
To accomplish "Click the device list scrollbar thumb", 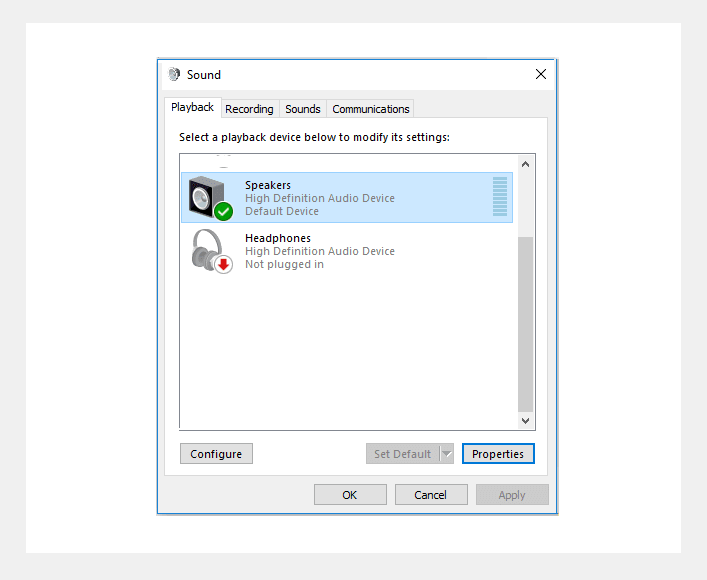I will [525, 324].
